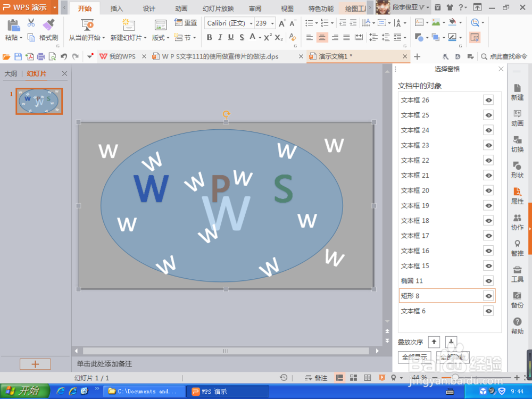This screenshot has height=399, width=532.
Task: Expand the 从当前开始 slideshow dropdown
Action: point(104,38)
